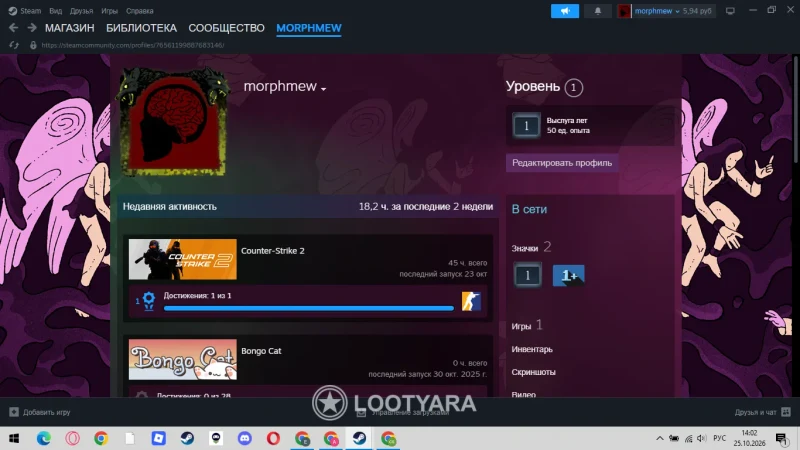Open the blue 1+ community badge
Image resolution: width=800 pixels, height=450 pixels.
[568, 276]
